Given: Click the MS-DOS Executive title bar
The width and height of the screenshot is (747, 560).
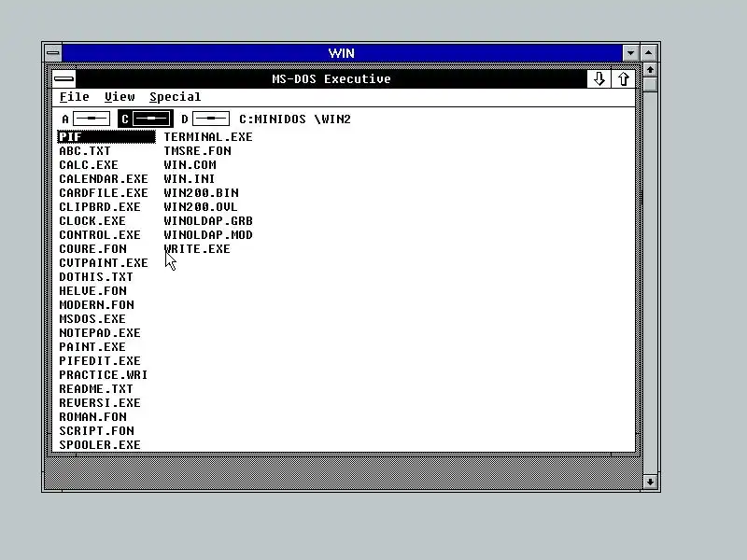Looking at the screenshot, I should 331,78.
